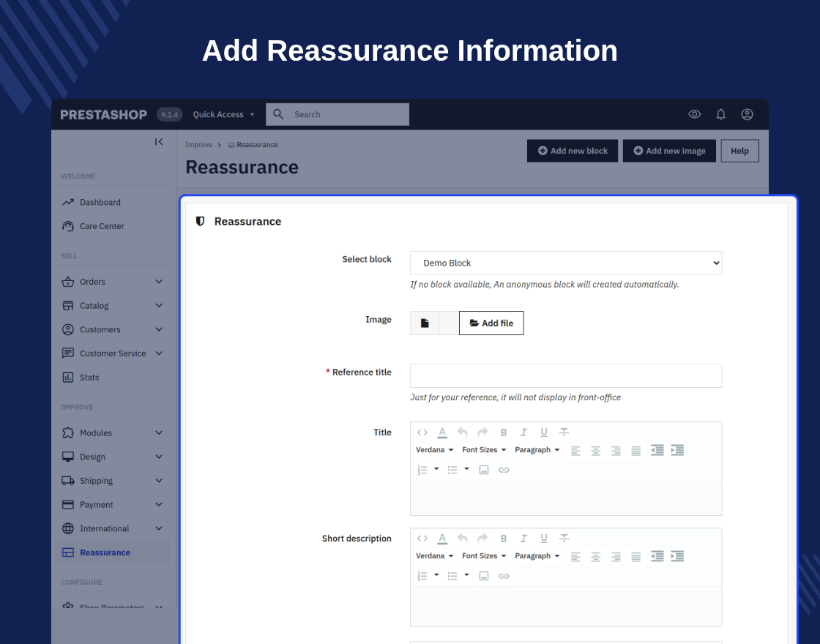Open the Paragraph dropdown in the Short description editor
820x644 pixels.
coord(537,556)
